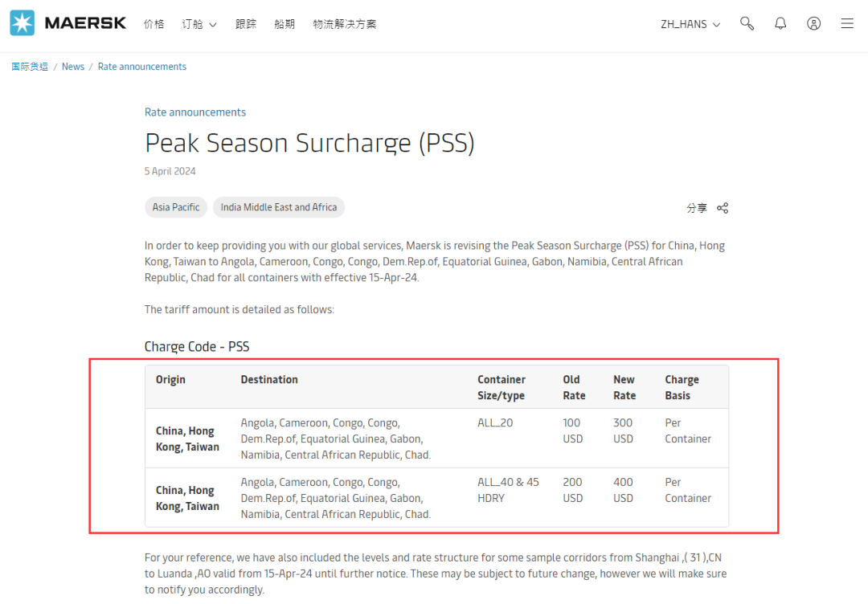Viewport: 868px width, 604px height.
Task: Open 物流解决方案 menu item
Action: (x=344, y=24)
